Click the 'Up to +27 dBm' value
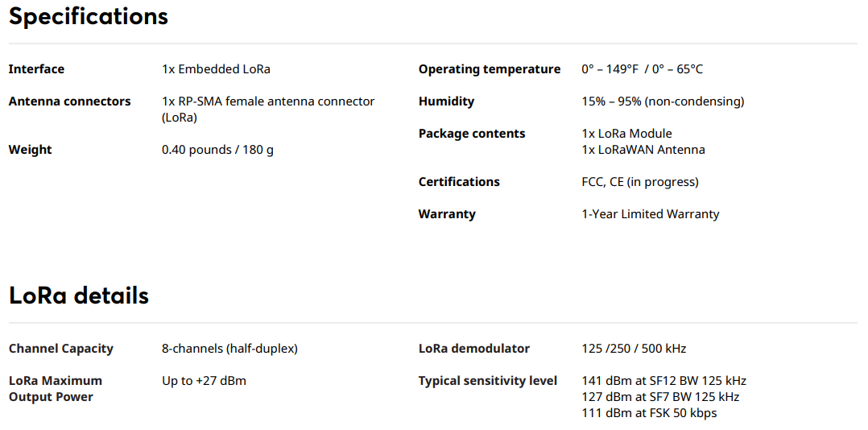The image size is (868, 430). (204, 381)
